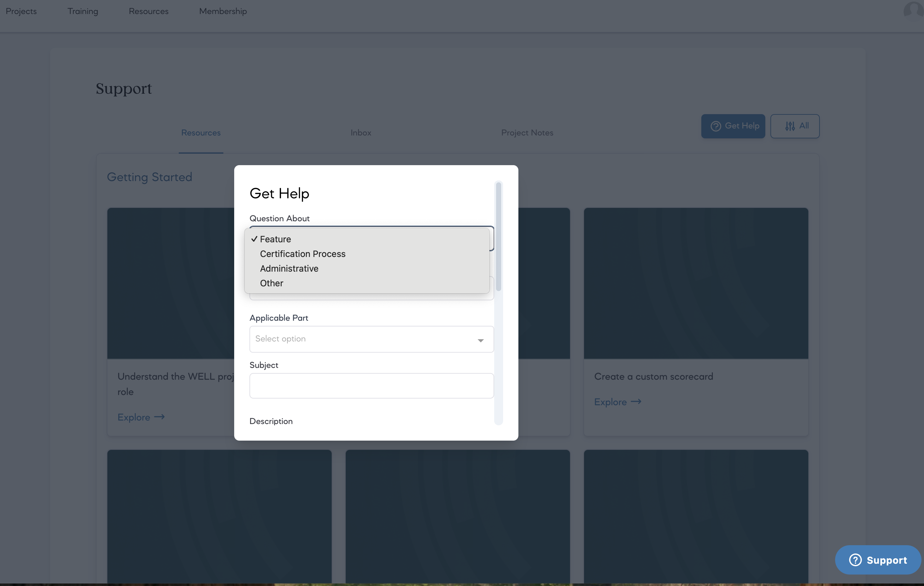
Task: Open the All filter button
Action: [795, 126]
